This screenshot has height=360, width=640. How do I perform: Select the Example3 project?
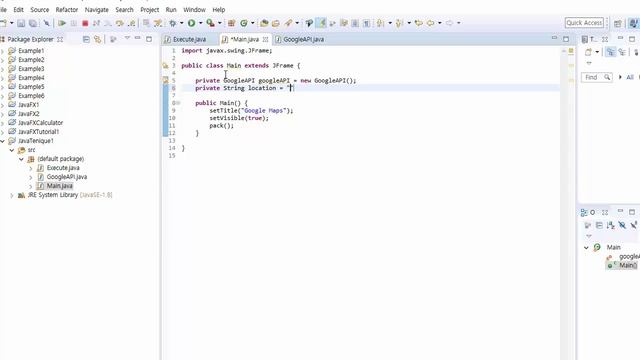[x=31, y=69]
